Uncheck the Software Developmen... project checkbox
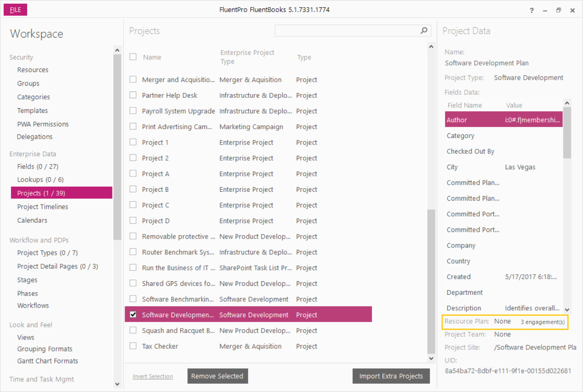 click(x=133, y=315)
